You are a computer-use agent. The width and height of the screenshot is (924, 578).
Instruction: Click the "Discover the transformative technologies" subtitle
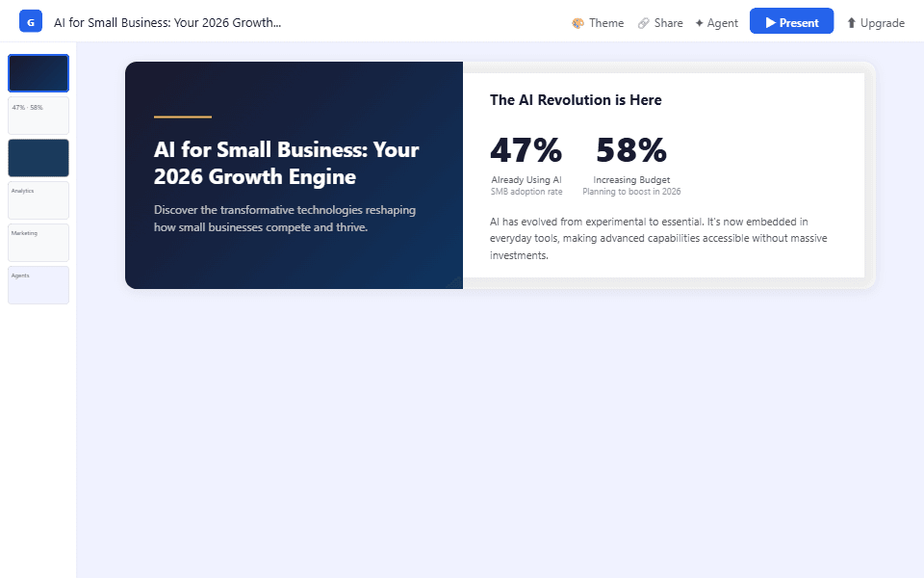coord(285,219)
